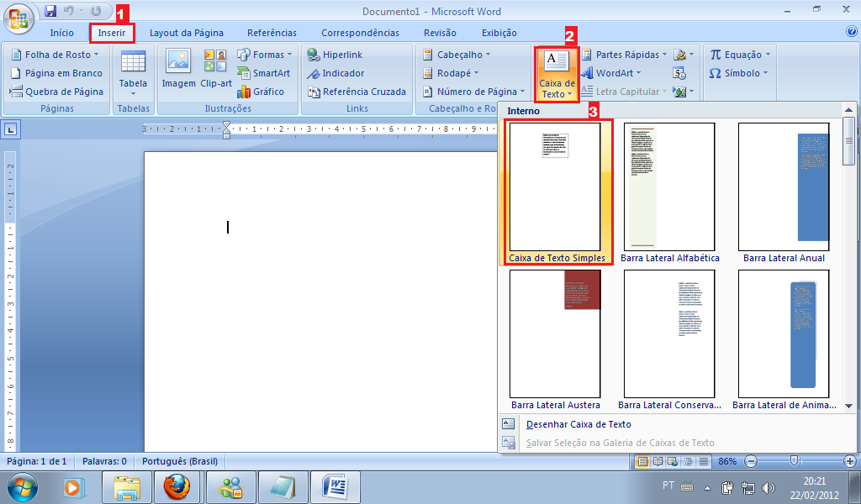Click Português (Brasil) language indicator
861x504 pixels.
(x=180, y=461)
